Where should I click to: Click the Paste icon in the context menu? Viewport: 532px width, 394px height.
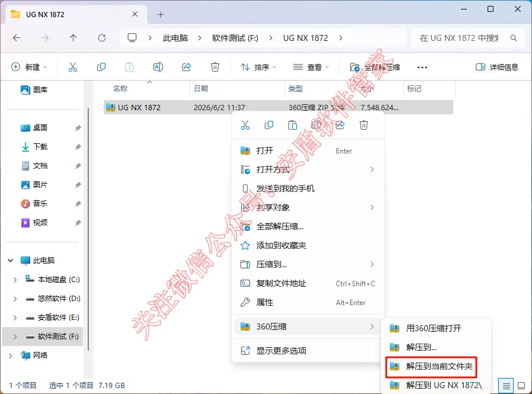[x=293, y=125]
